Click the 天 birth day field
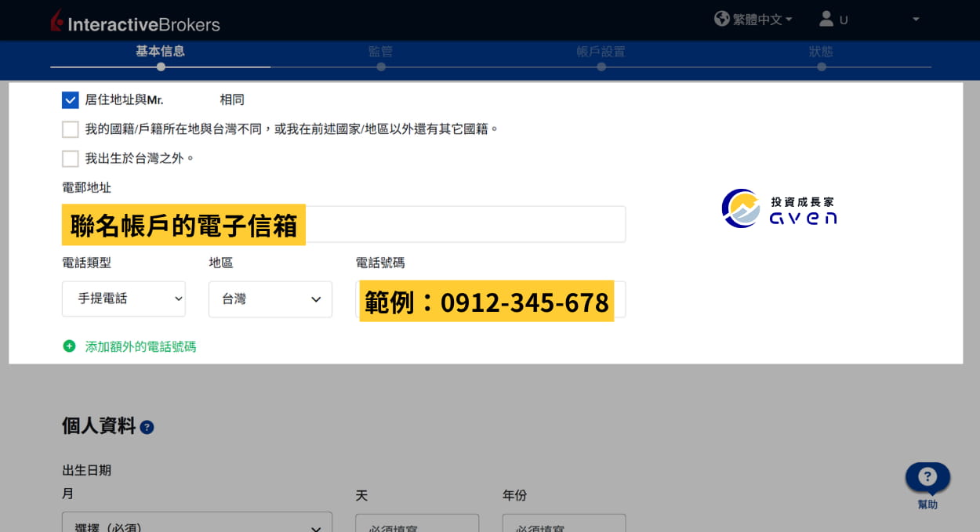The image size is (980, 532). (x=417, y=523)
